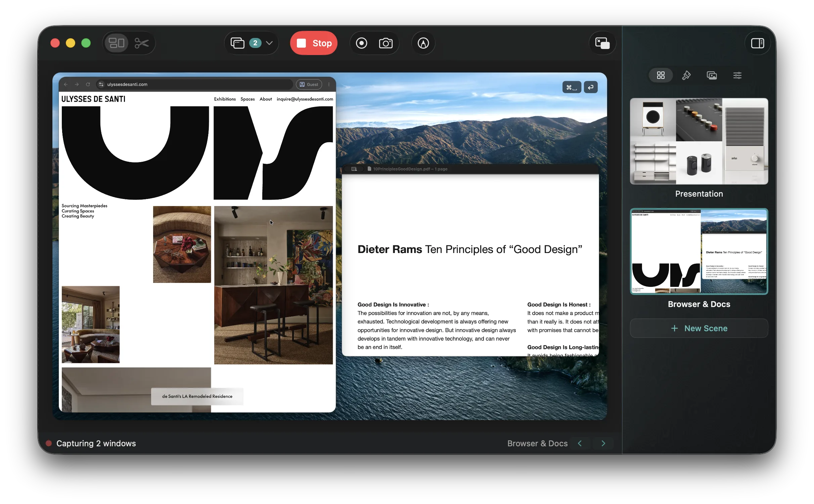Screen dimensions: 814x504
Task: Click the site info icon in address bar
Action: pyautogui.click(x=101, y=84)
